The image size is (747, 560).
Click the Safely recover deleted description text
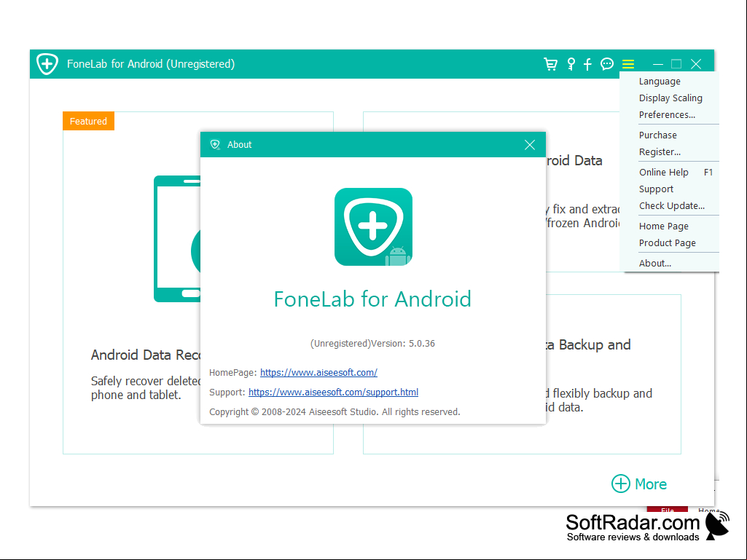coord(146,387)
